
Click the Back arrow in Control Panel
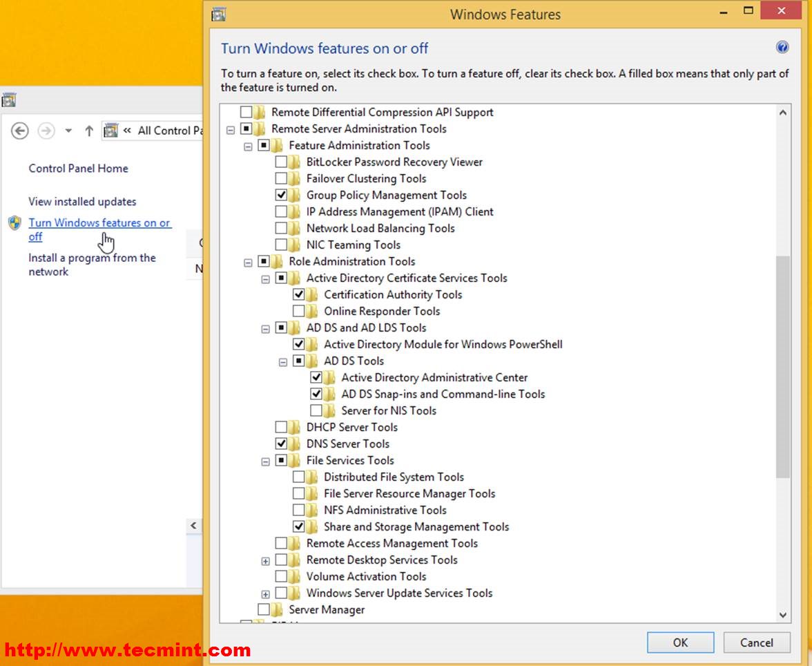click(x=20, y=131)
